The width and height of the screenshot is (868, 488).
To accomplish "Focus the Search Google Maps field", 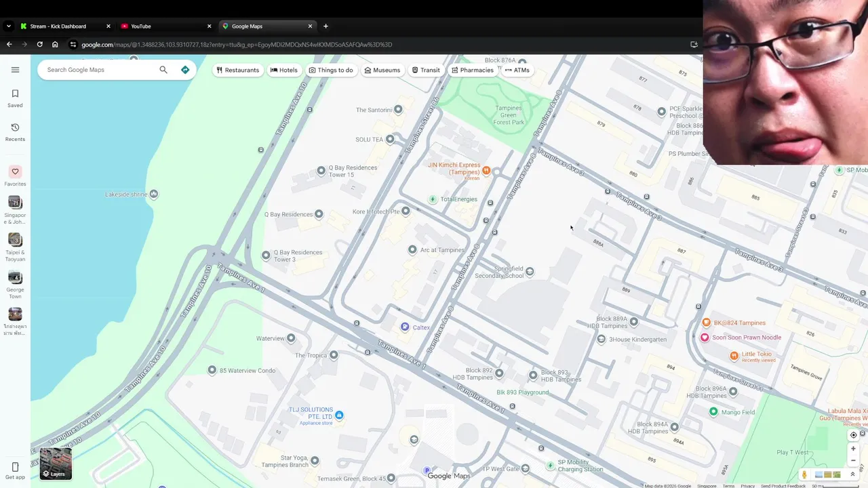I will tap(98, 70).
